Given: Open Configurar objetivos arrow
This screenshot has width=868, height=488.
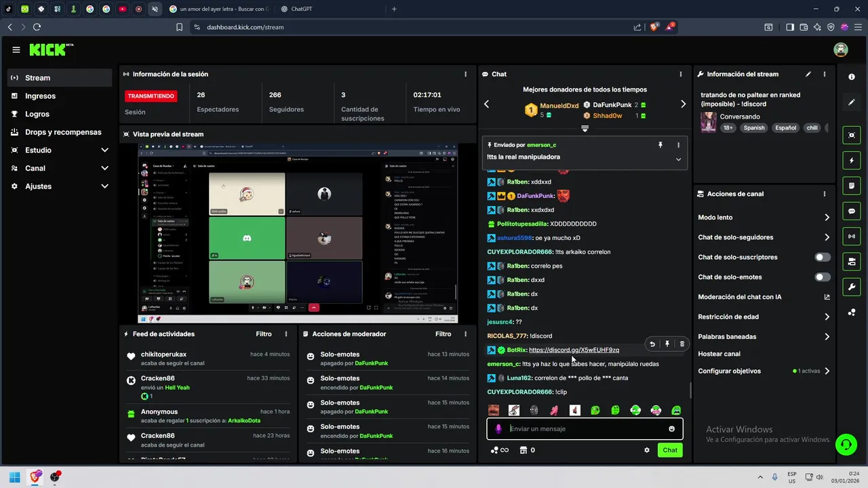Looking at the screenshot, I should (x=827, y=371).
